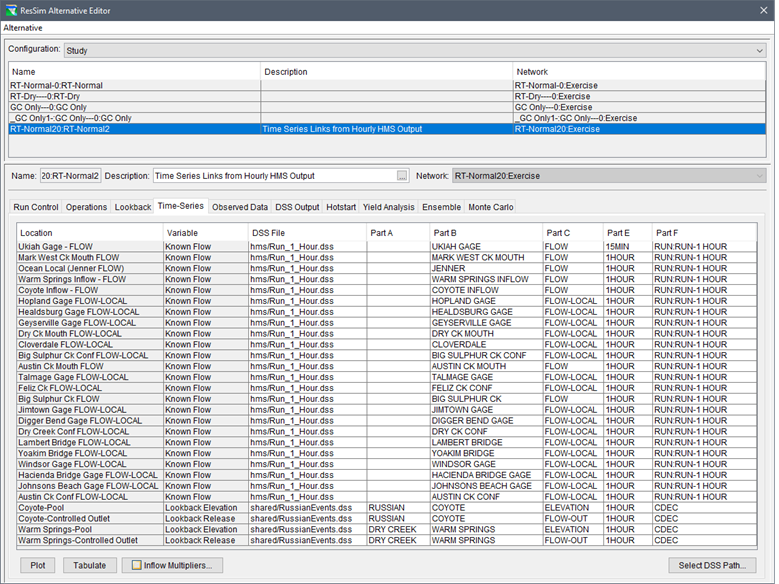The height and width of the screenshot is (584, 779).
Task: Click the Part B column header
Action: 486,233
